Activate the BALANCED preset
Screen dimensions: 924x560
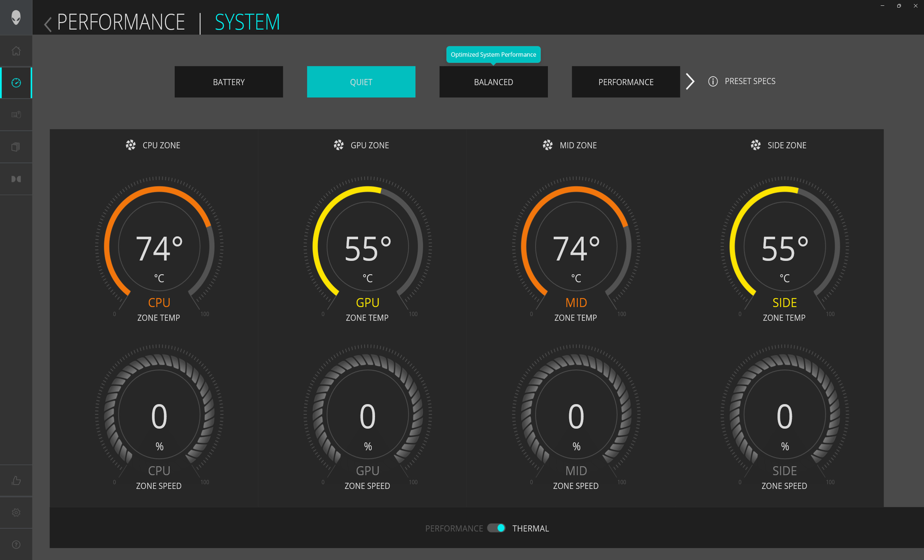(493, 82)
